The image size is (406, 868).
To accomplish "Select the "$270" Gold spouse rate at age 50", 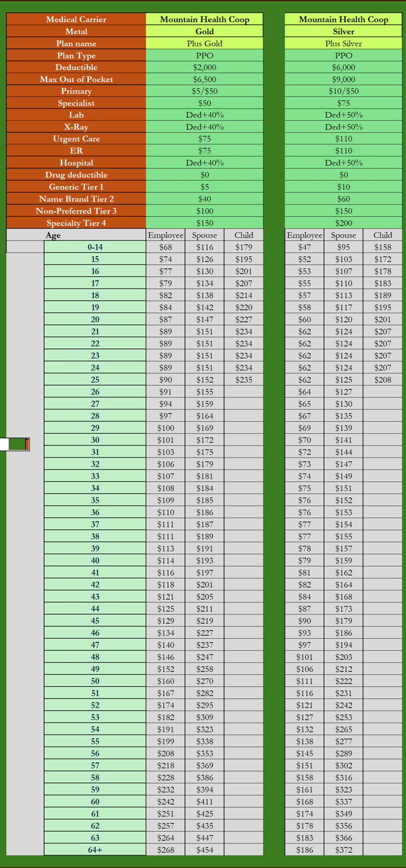I will click(205, 681).
